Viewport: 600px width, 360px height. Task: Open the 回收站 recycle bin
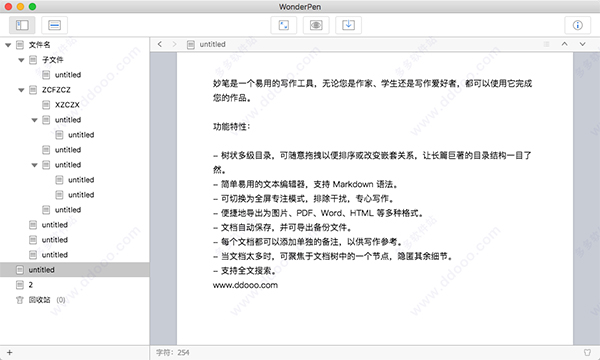tap(39, 300)
